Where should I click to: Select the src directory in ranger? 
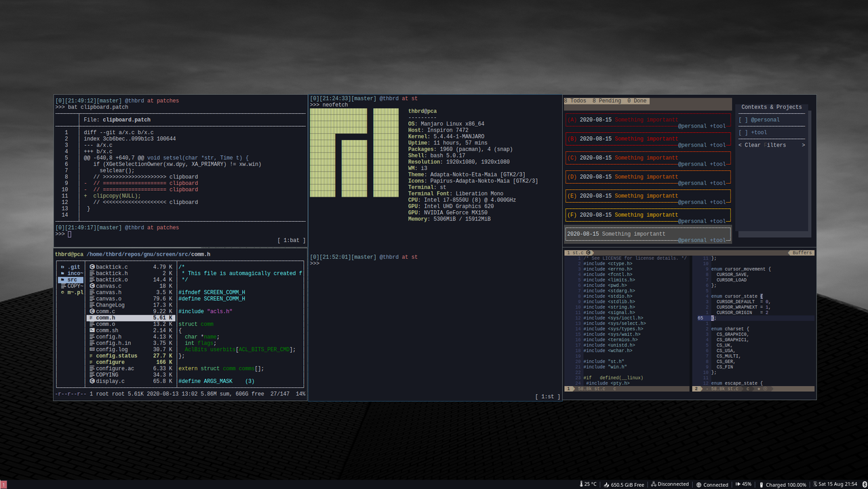[71, 279]
